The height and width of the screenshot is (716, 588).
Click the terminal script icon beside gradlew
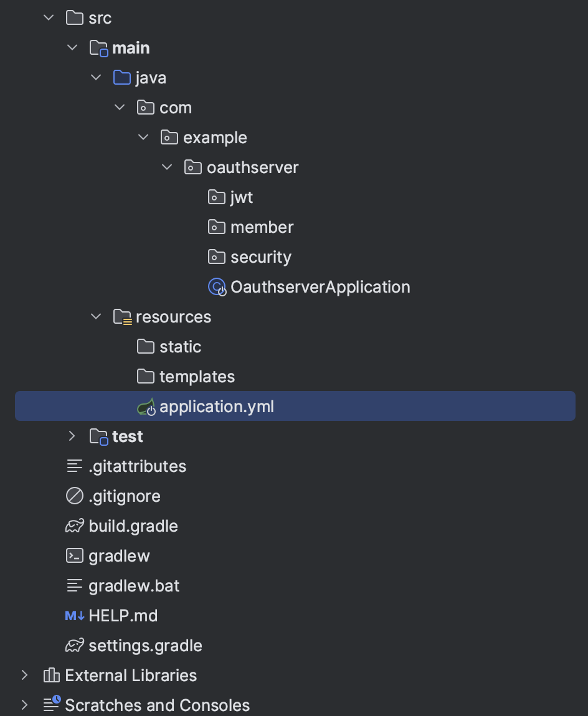click(x=75, y=555)
